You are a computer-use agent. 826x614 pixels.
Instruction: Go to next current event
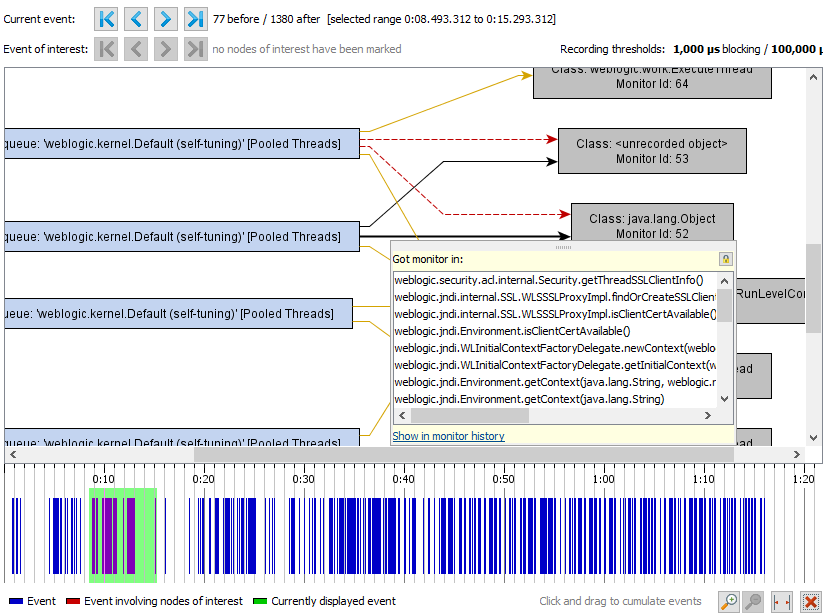[166, 19]
